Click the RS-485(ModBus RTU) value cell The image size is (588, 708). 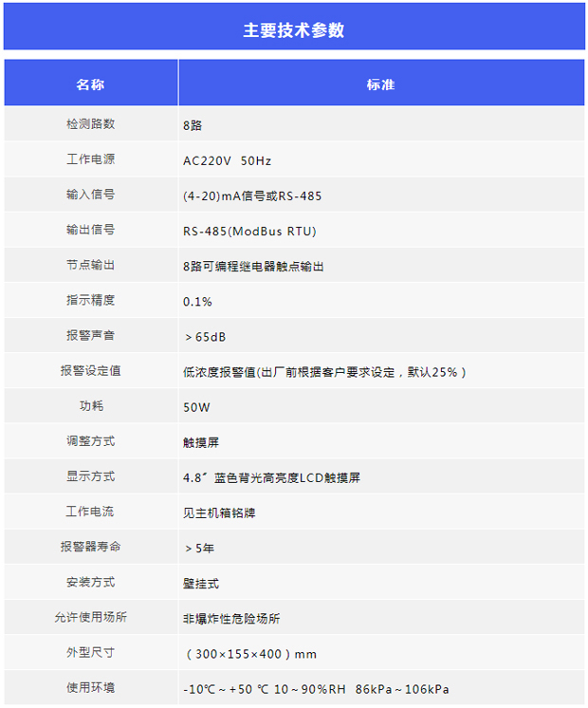pyautogui.click(x=249, y=231)
